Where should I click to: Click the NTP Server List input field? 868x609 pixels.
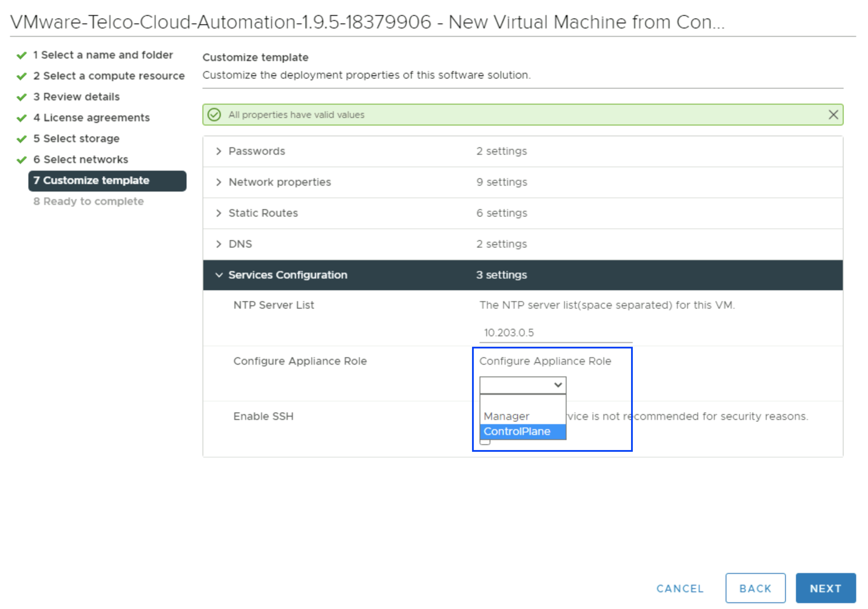coord(555,333)
